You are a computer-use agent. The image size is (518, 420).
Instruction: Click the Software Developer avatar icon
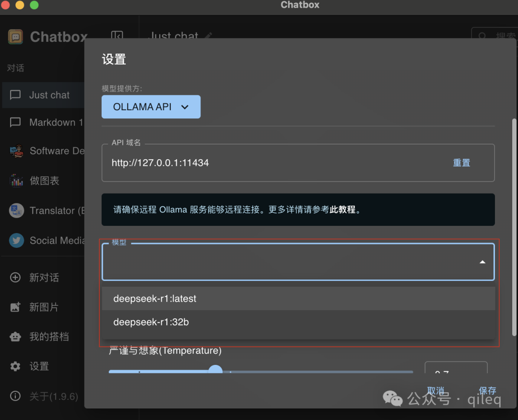[x=16, y=151]
